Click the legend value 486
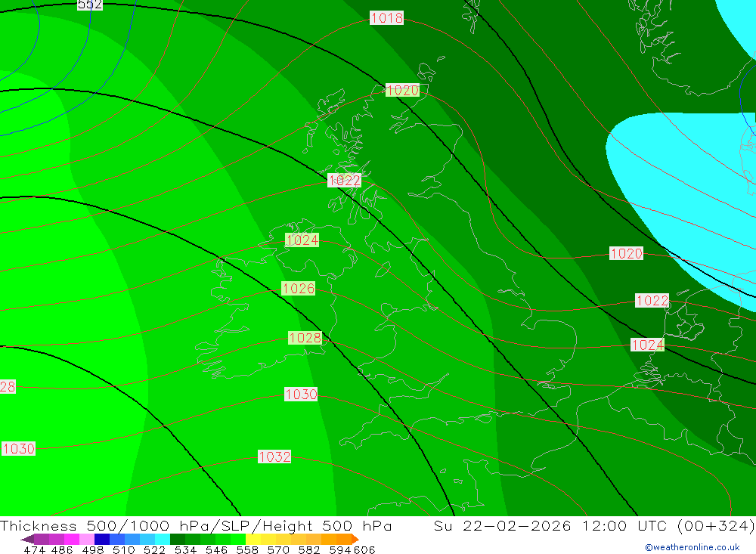This screenshot has width=756, height=554. coord(62,549)
